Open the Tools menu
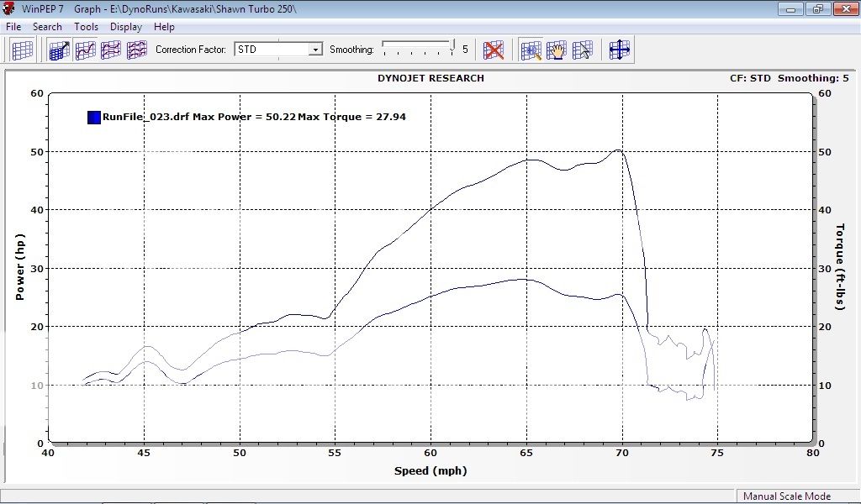861x504 pixels. 86,27
